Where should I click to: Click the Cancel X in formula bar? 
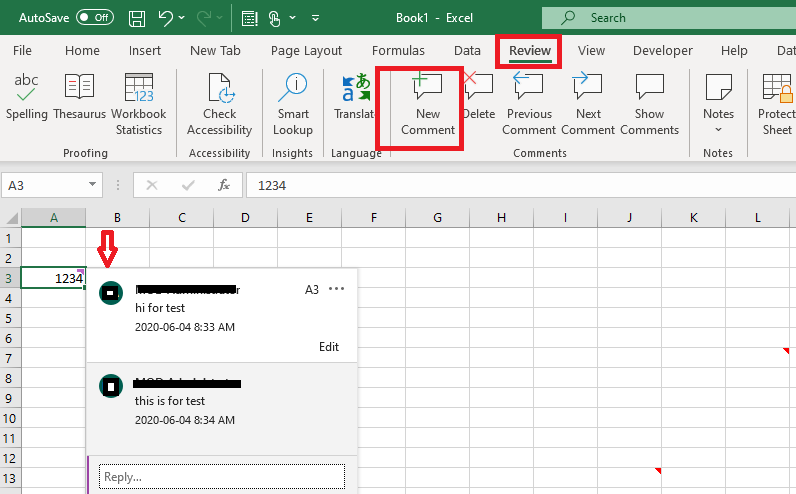click(151, 185)
